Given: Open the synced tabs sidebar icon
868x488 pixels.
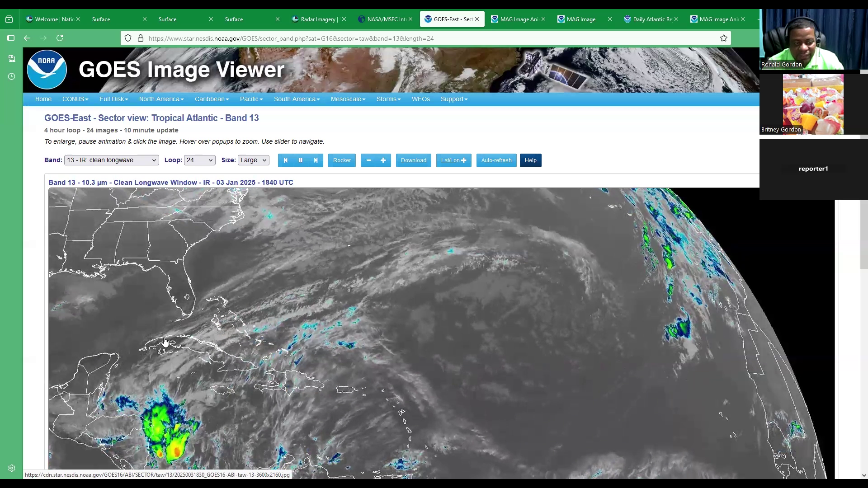Looking at the screenshot, I should click(x=12, y=59).
